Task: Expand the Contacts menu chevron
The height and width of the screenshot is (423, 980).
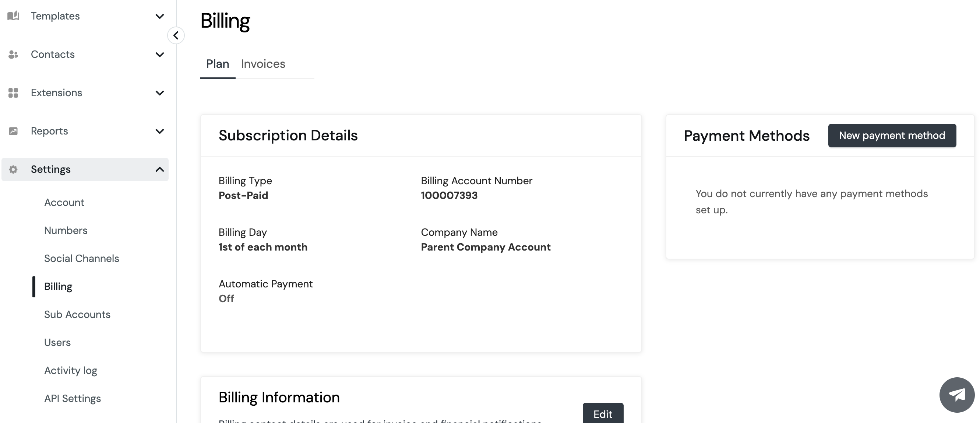Action: pyautogui.click(x=160, y=55)
